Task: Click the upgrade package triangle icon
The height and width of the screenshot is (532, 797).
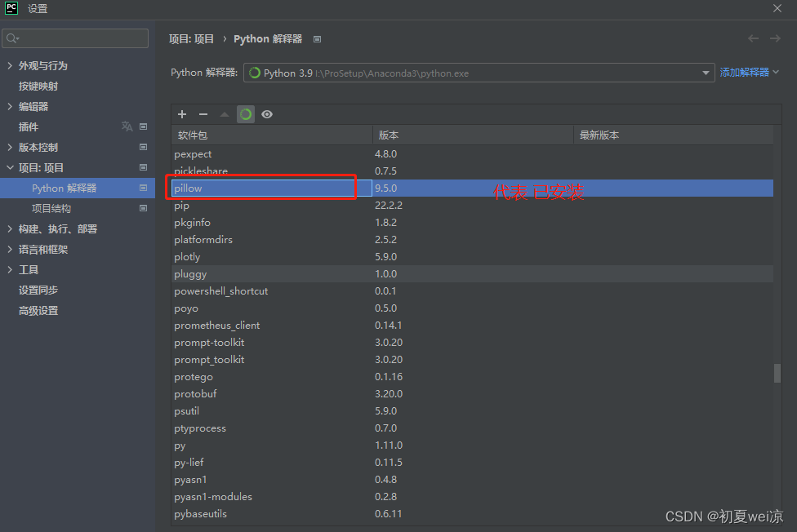Action: 224,114
